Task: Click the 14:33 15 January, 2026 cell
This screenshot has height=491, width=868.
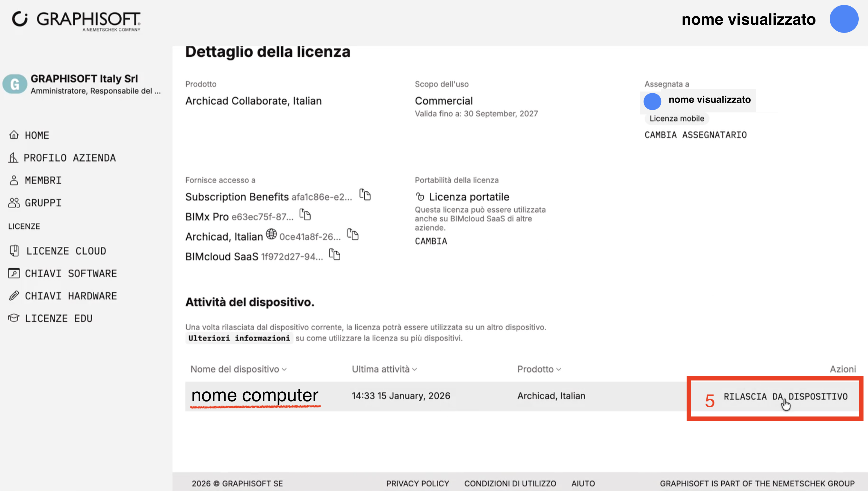Action: 401,396
